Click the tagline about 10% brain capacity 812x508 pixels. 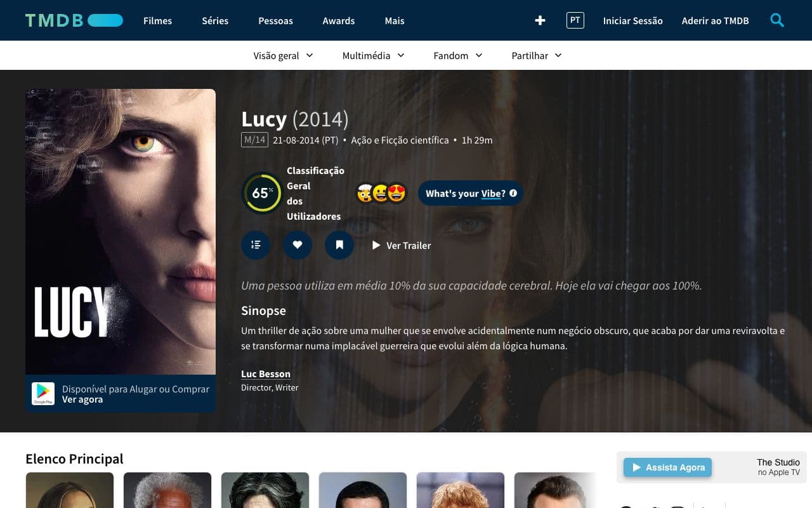[x=471, y=286]
